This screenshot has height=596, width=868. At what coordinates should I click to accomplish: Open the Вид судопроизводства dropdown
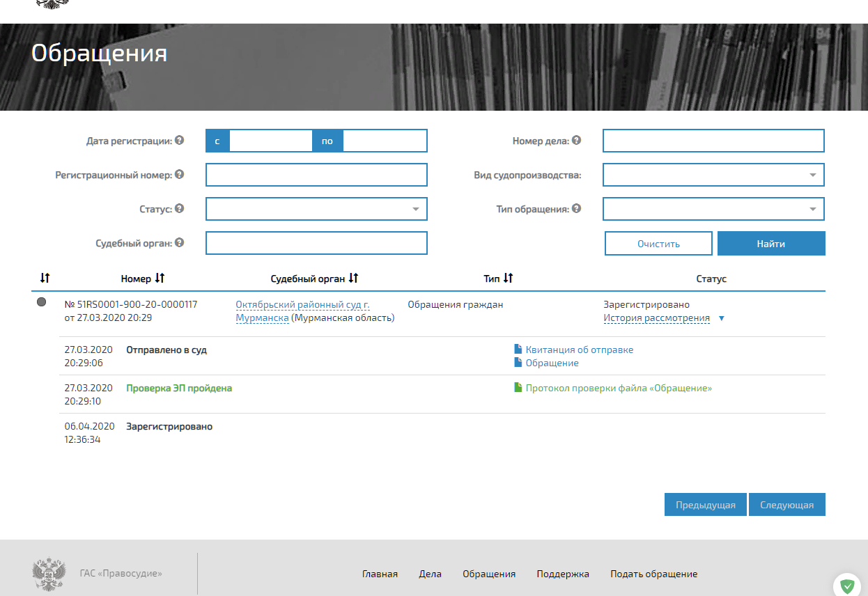point(713,175)
